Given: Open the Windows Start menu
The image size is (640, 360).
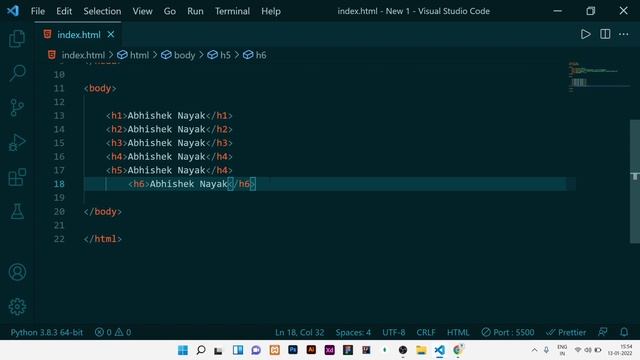Looking at the screenshot, I should point(183,350).
